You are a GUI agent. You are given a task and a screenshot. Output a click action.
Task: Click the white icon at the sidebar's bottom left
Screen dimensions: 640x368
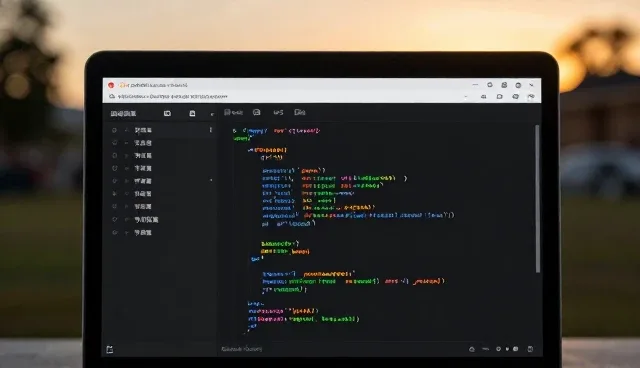pos(110,350)
